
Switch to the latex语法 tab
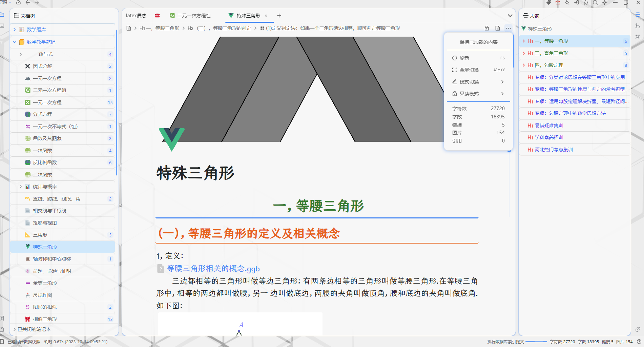click(136, 15)
